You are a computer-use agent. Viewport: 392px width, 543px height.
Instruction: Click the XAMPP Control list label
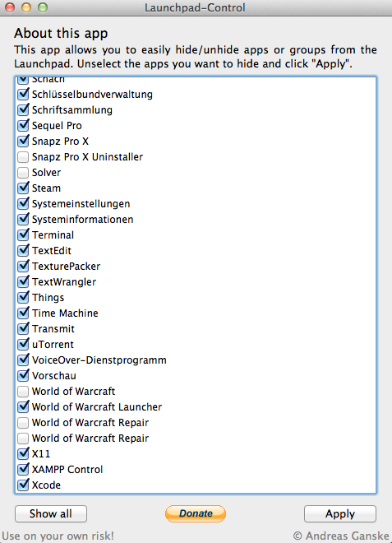tap(67, 469)
